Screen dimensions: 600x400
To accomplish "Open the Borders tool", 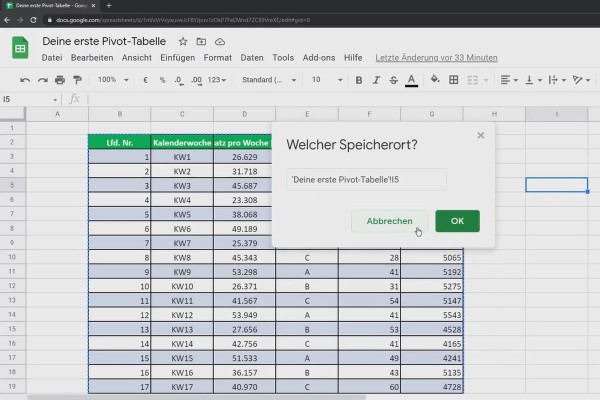I will click(x=453, y=80).
